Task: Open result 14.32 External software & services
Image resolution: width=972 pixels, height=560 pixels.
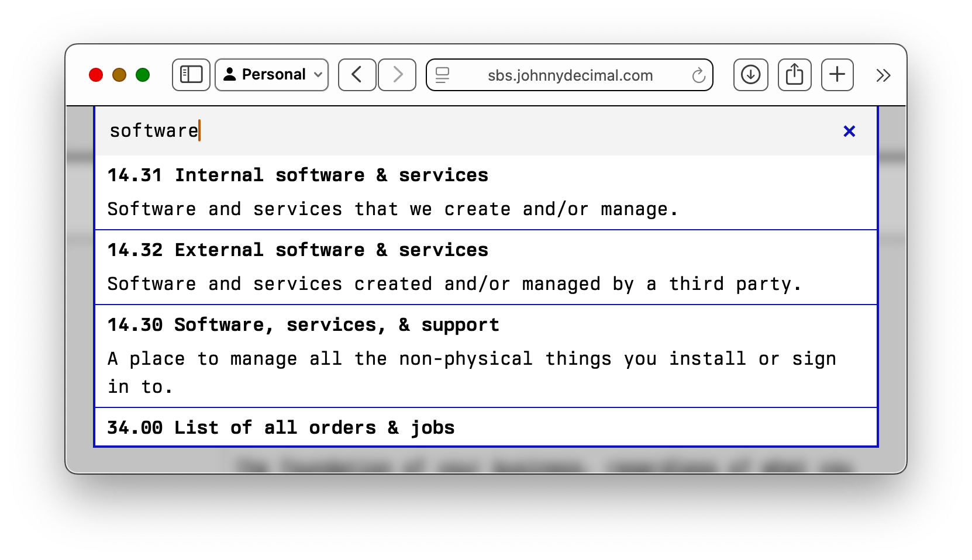Action: tap(486, 267)
